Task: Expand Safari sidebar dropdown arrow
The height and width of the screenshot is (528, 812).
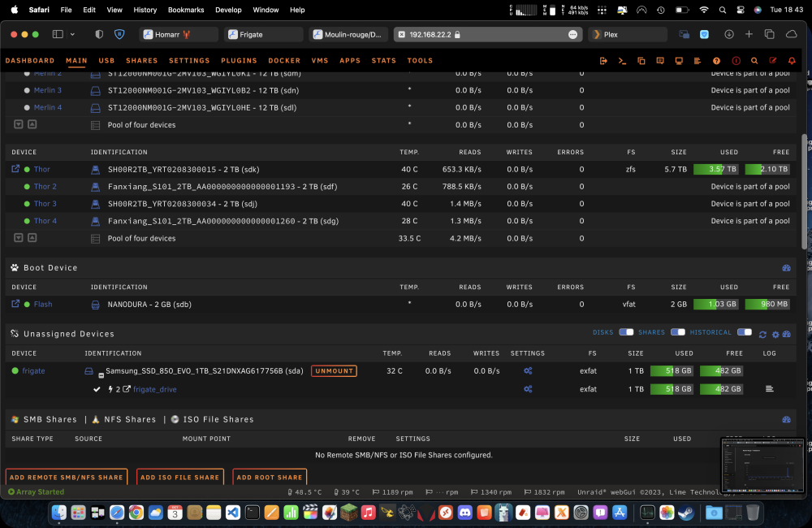Action: pyautogui.click(x=72, y=34)
